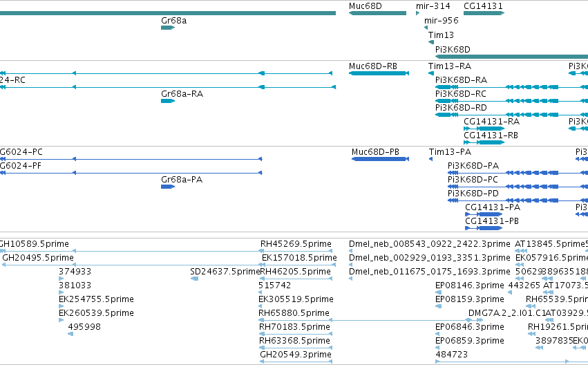Screen dimensions: 588x365
Task: Click the Tim13-RA transcript label
Action: coord(450,66)
